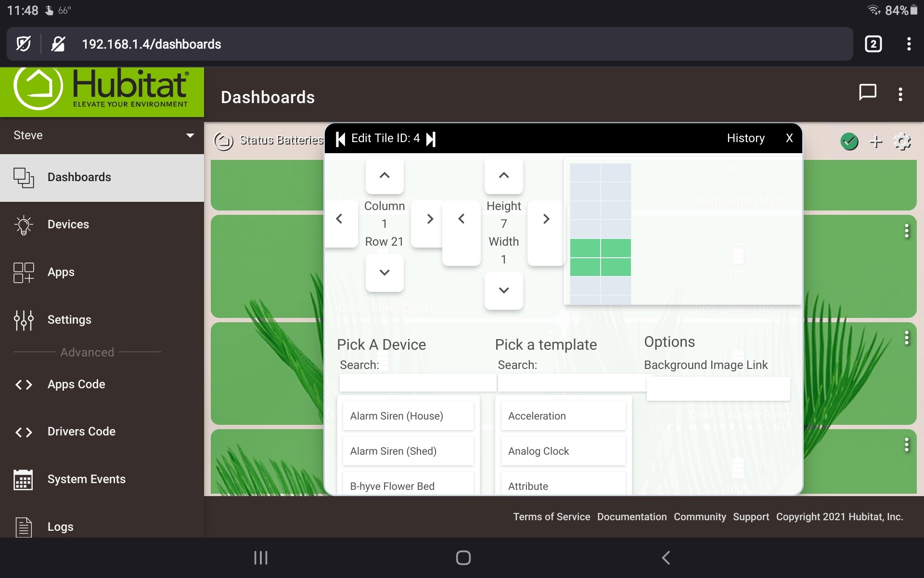Choose the Attribute template
Viewport: 924px width, 578px height.
(x=563, y=484)
